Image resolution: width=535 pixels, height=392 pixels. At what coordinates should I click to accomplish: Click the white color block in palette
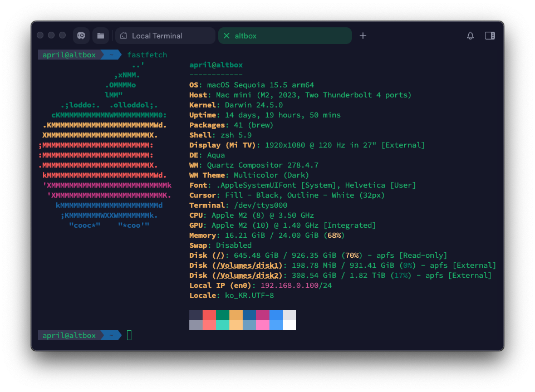pos(289,325)
